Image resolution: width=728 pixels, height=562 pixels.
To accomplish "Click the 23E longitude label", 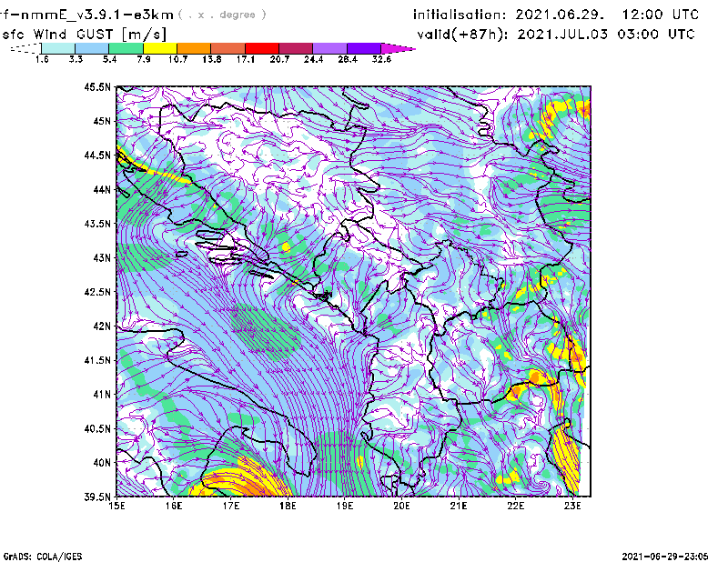I will pos(572,506).
